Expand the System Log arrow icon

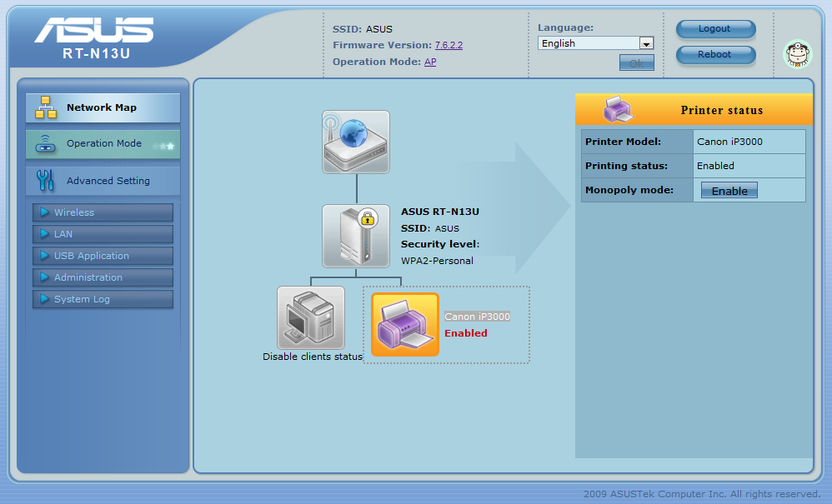pos(44,299)
